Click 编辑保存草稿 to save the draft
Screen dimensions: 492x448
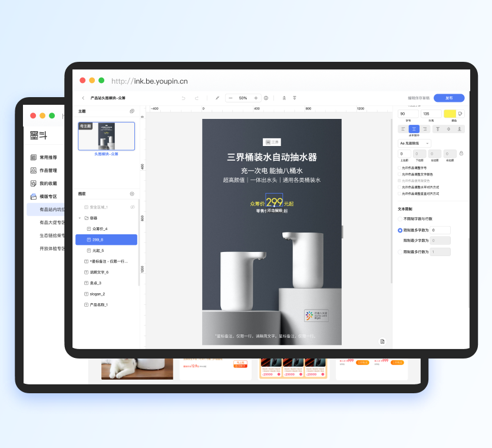pos(418,98)
